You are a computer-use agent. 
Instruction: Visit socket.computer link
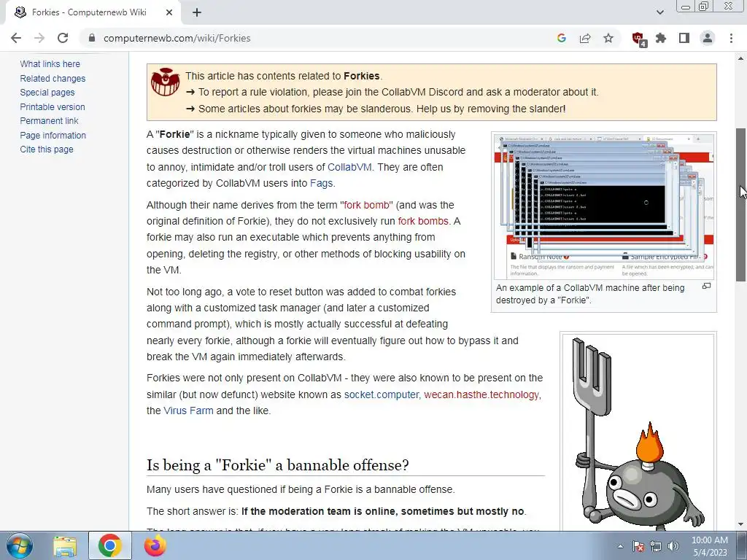pyautogui.click(x=381, y=394)
